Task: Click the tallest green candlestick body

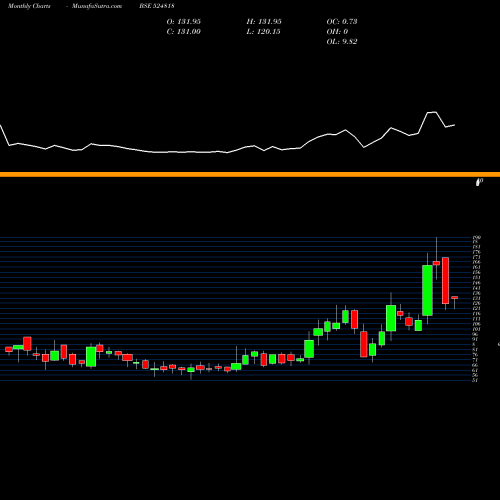Action: click(427, 290)
